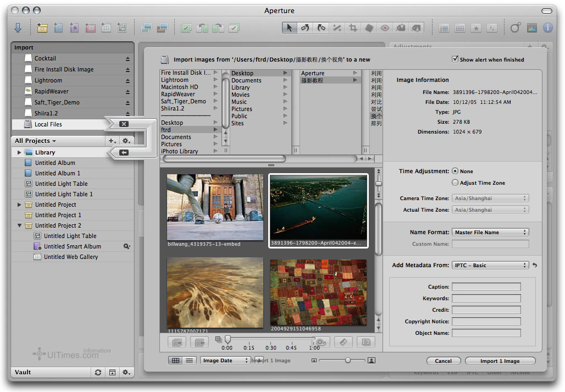
Task: Click the arrow button beside Library
Action: [x=124, y=152]
